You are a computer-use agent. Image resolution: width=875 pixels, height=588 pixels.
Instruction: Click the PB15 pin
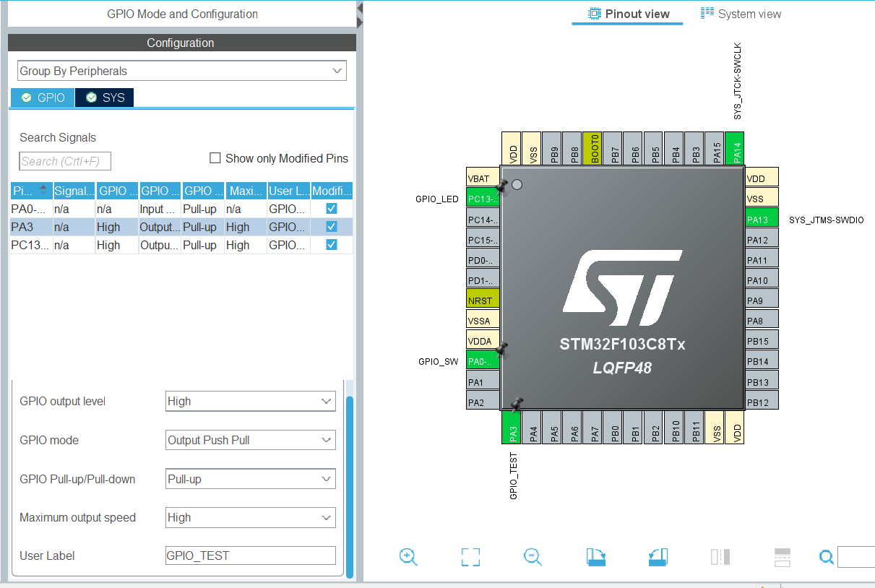(762, 341)
